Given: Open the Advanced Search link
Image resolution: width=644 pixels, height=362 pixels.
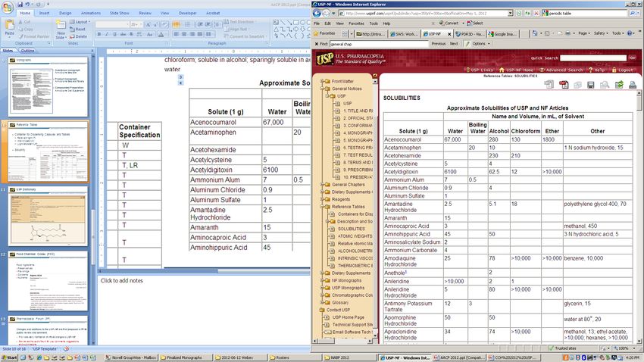Looking at the screenshot, I should pyautogui.click(x=561, y=70).
